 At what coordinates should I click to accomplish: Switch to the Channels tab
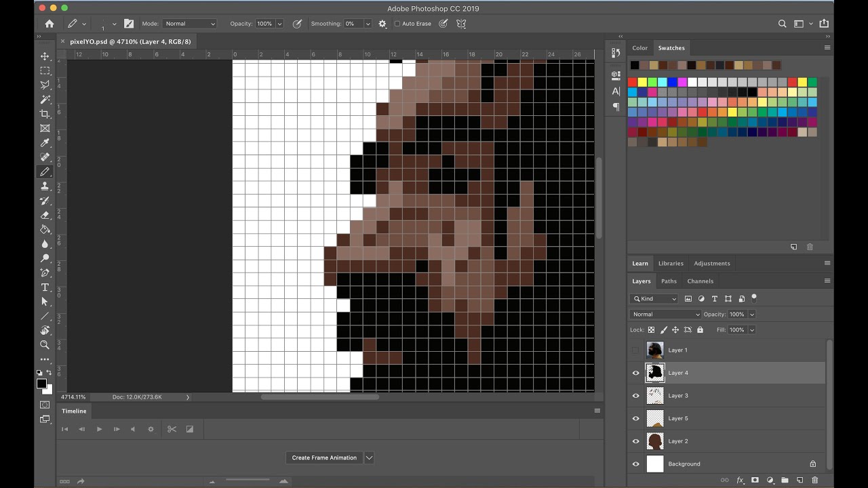pyautogui.click(x=700, y=281)
